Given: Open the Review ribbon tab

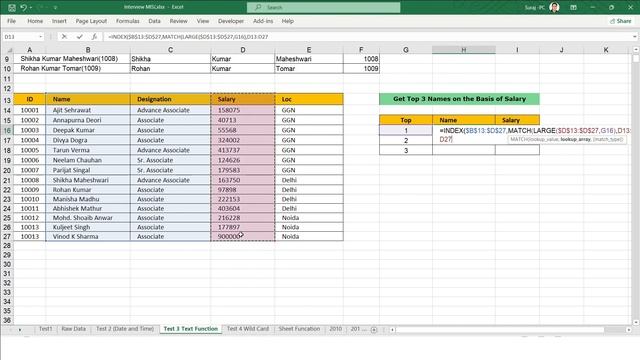Looking at the screenshot, I should coord(178,21).
